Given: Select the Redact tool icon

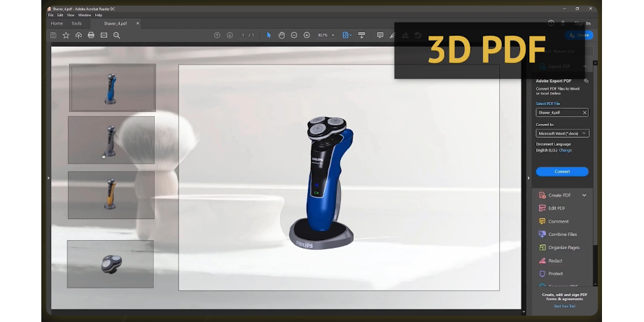Looking at the screenshot, I should pos(542,260).
